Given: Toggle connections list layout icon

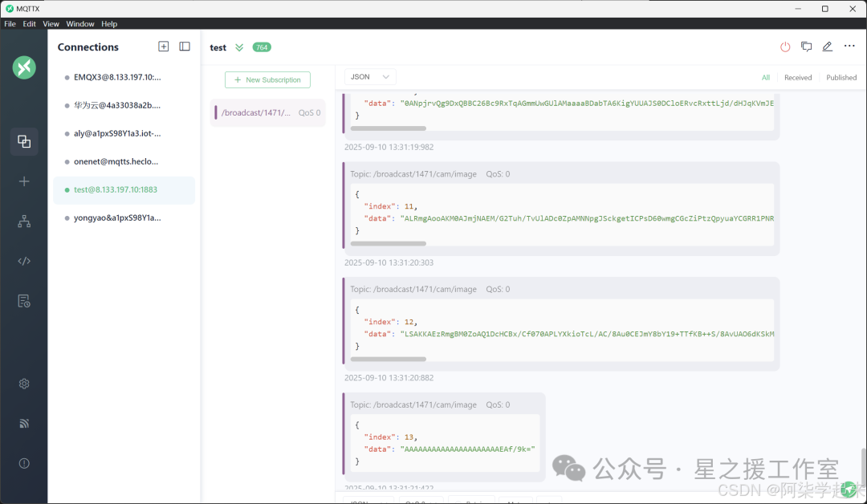Looking at the screenshot, I should pyautogui.click(x=185, y=47).
